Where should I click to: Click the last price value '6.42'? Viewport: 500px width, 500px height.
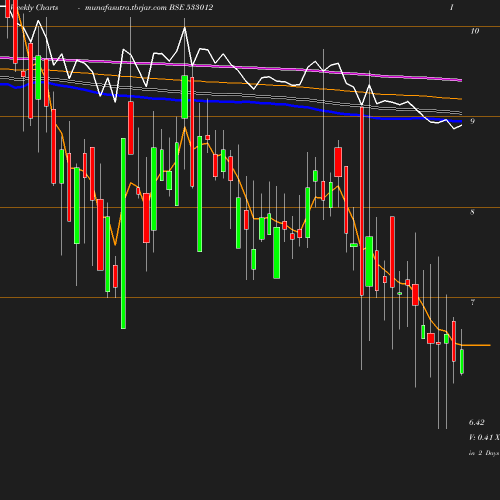pos(477,422)
